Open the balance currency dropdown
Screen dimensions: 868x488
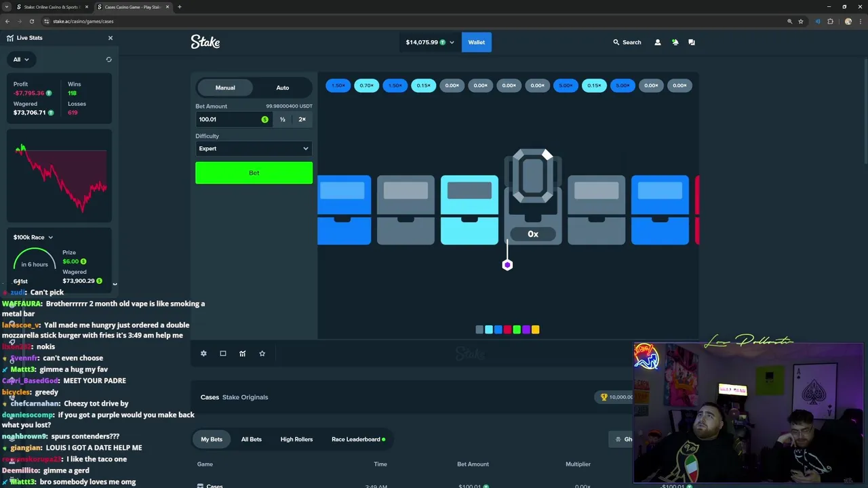pyautogui.click(x=430, y=42)
